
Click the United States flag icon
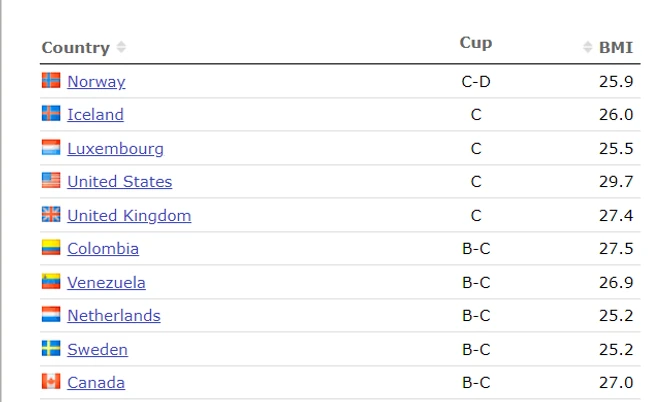[51, 181]
